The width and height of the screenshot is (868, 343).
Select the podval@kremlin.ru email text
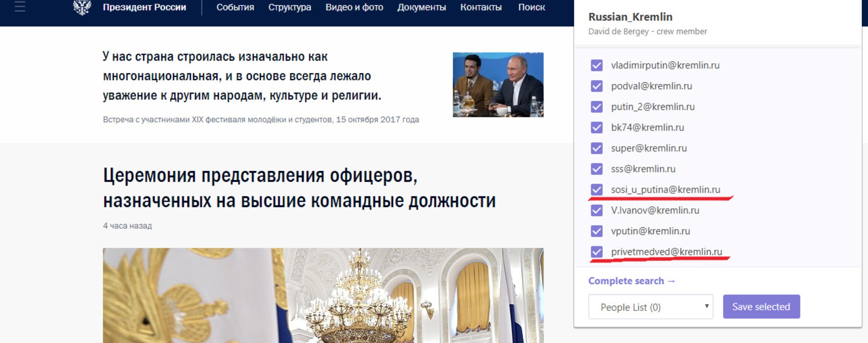(652, 86)
